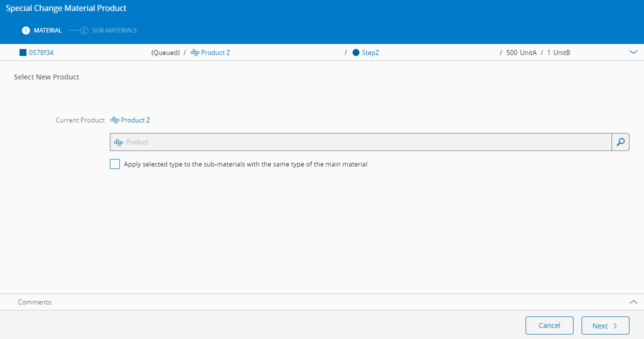Click the step 1 circle in the wizard

(26, 30)
